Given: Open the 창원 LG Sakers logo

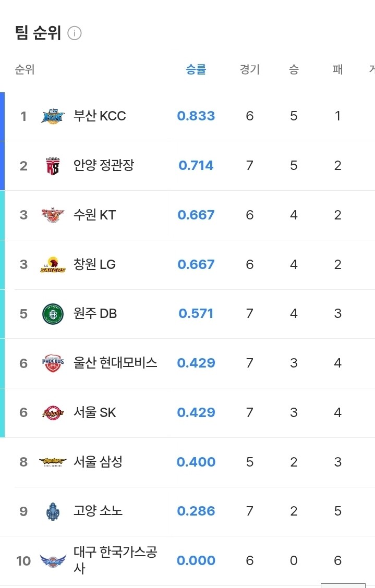Looking at the screenshot, I should click(x=53, y=264).
